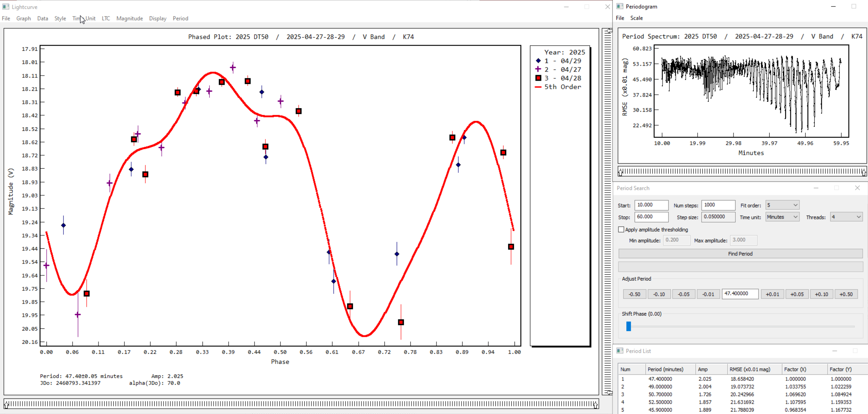This screenshot has height=414, width=868.
Task: Click the Stop value input field
Action: [x=651, y=217]
